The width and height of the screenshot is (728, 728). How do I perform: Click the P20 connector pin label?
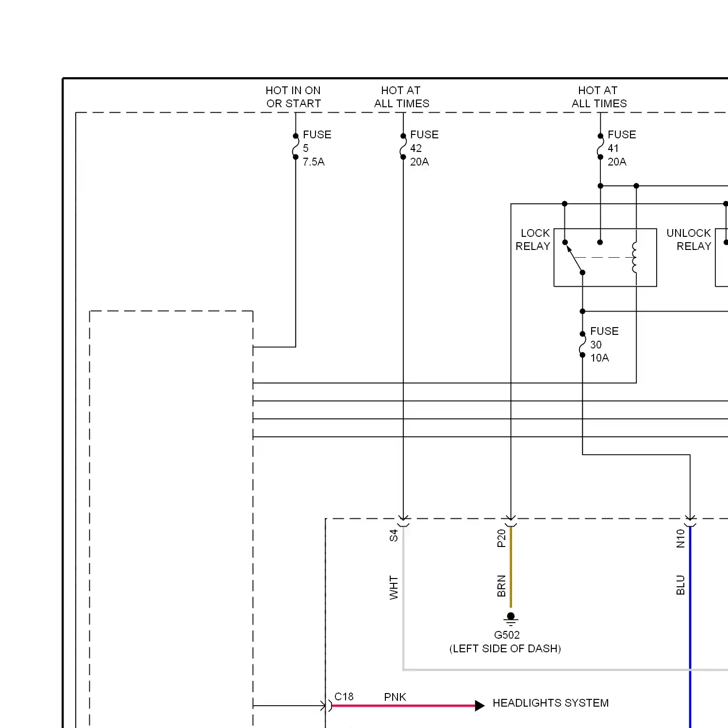[x=501, y=538]
